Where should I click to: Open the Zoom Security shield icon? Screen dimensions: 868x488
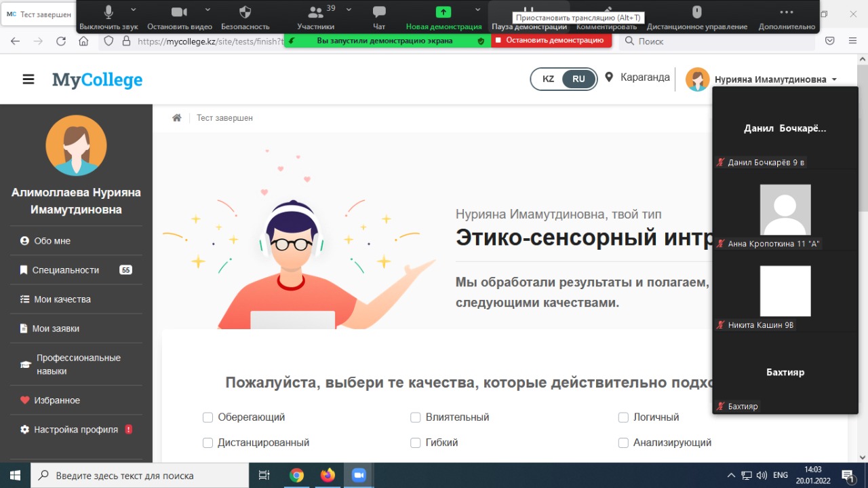pyautogui.click(x=245, y=12)
